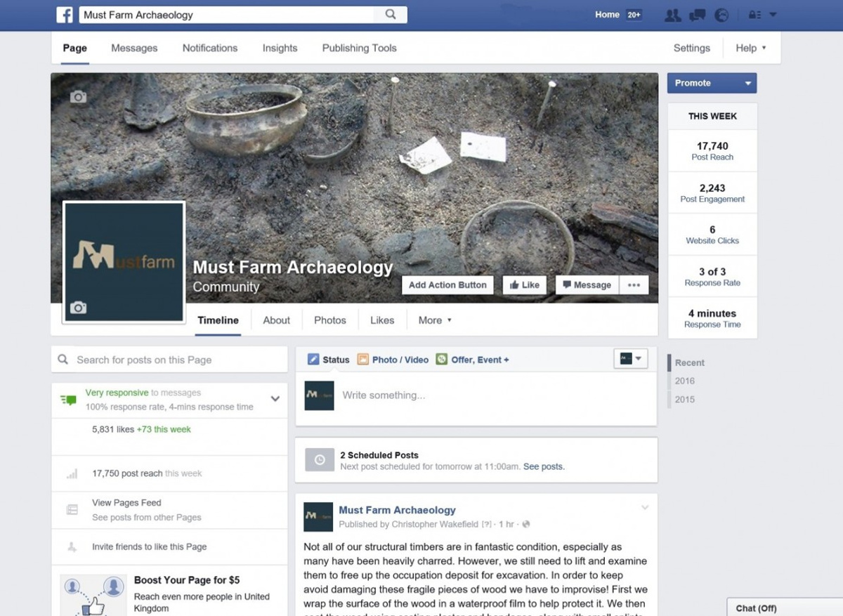Open the notifications globe icon

721,15
